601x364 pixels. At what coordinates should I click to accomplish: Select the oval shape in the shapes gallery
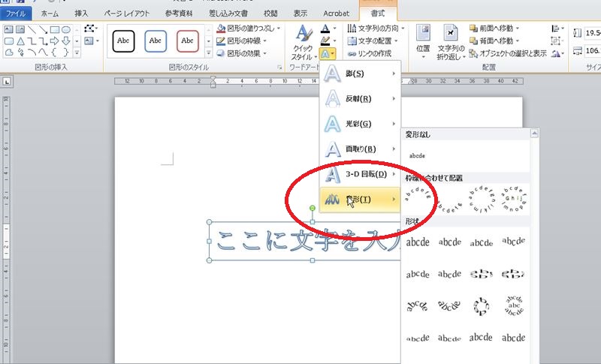(66, 29)
